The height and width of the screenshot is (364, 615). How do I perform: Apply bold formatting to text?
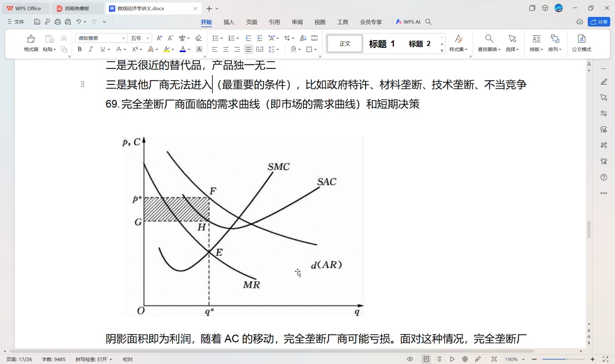pyautogui.click(x=79, y=49)
